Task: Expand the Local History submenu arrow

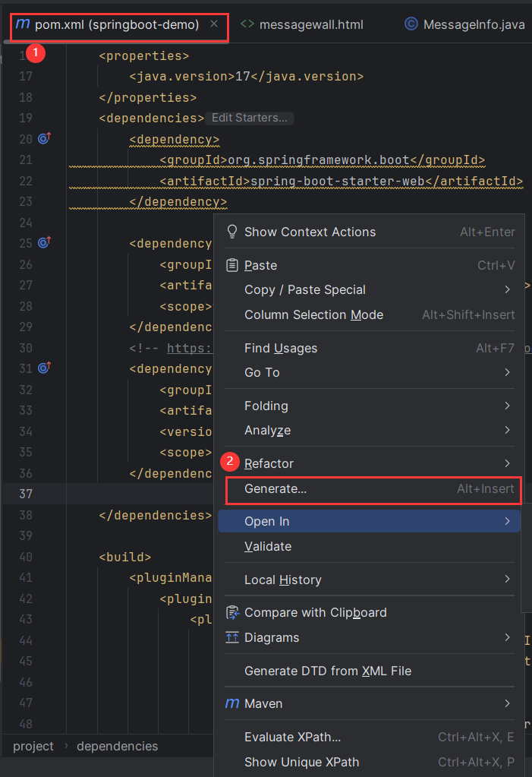Action: (x=507, y=580)
